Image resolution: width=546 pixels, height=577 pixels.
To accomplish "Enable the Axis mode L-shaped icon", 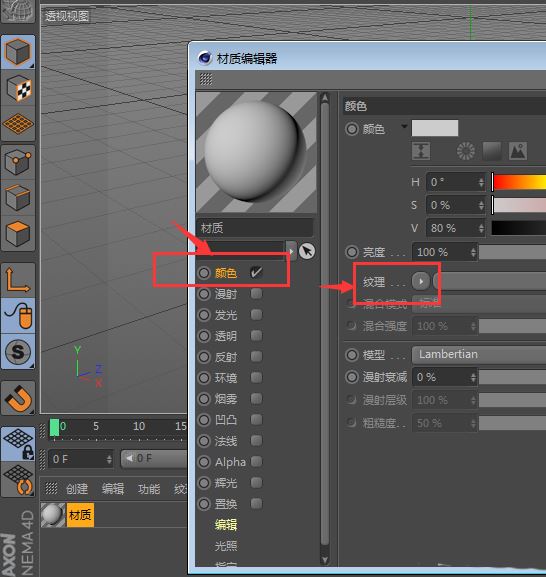I will point(18,280).
